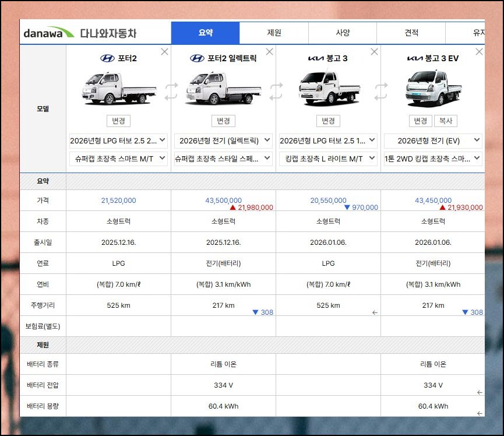
Task: Open 봉고 3 EV dropdown 2026년형 전기 (EV)
Action: [433, 141]
